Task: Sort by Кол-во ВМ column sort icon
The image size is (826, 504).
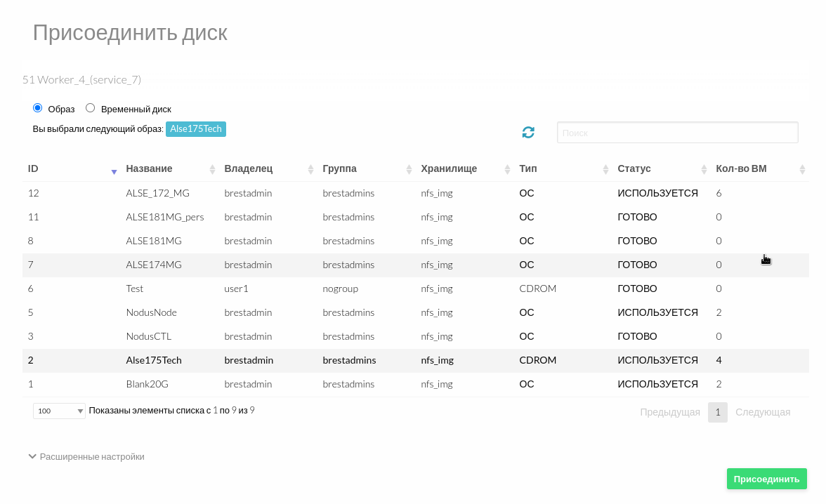Action: [x=802, y=169]
